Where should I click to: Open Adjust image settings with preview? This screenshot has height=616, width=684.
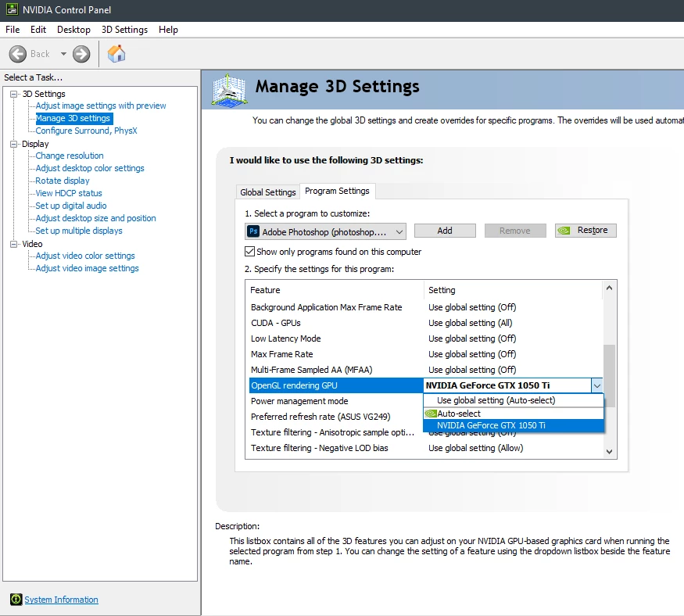click(100, 106)
